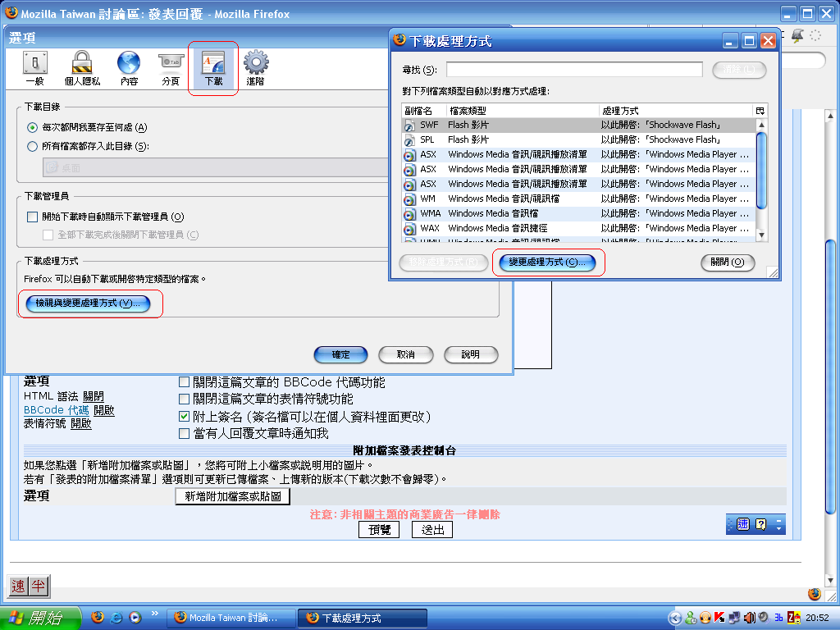The width and height of the screenshot is (840, 630).
Task: Click the 半 half-width button at bottom left
Action: (x=38, y=586)
